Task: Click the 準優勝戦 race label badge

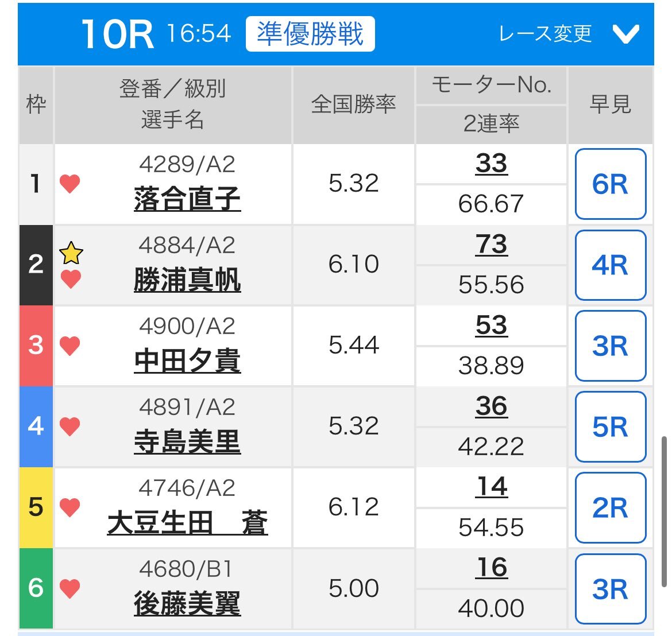Action: pyautogui.click(x=310, y=34)
